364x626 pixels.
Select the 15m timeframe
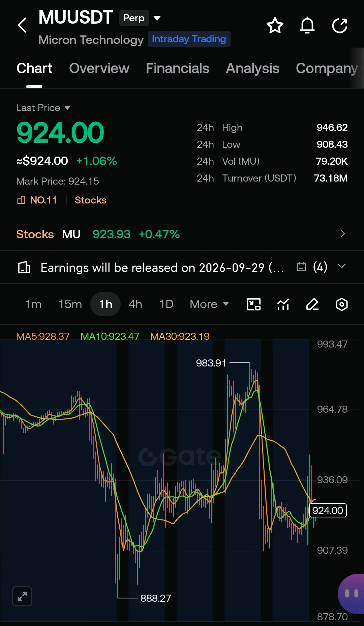[x=70, y=304]
